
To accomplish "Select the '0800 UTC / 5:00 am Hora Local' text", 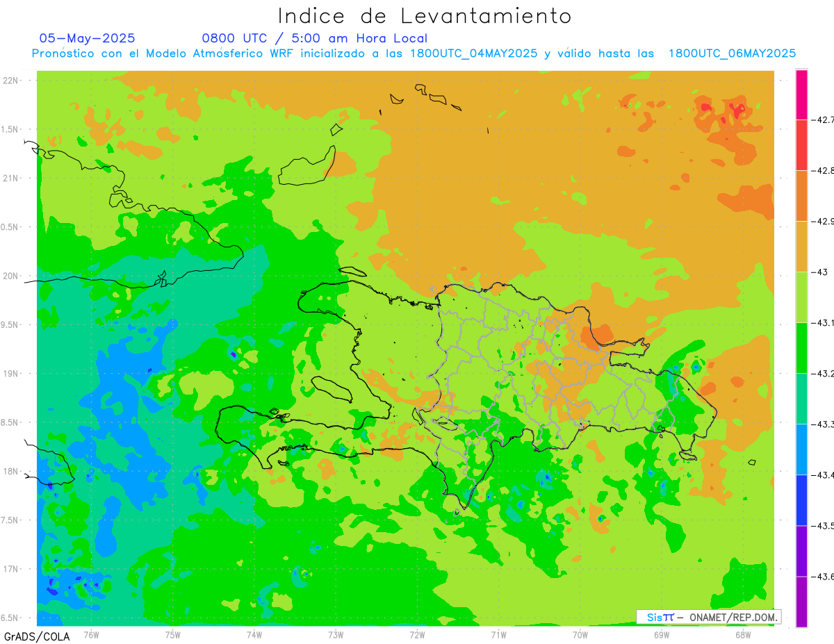I will click(x=315, y=38).
